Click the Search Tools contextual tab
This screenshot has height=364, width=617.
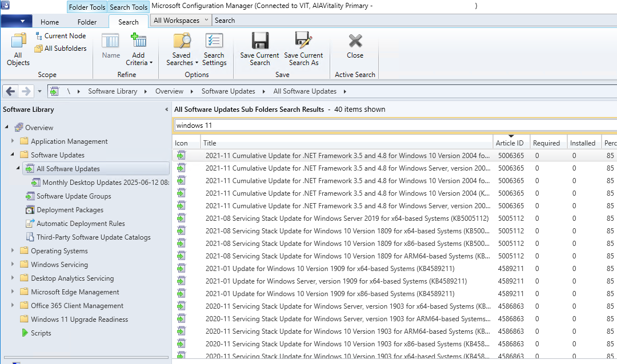129,7
